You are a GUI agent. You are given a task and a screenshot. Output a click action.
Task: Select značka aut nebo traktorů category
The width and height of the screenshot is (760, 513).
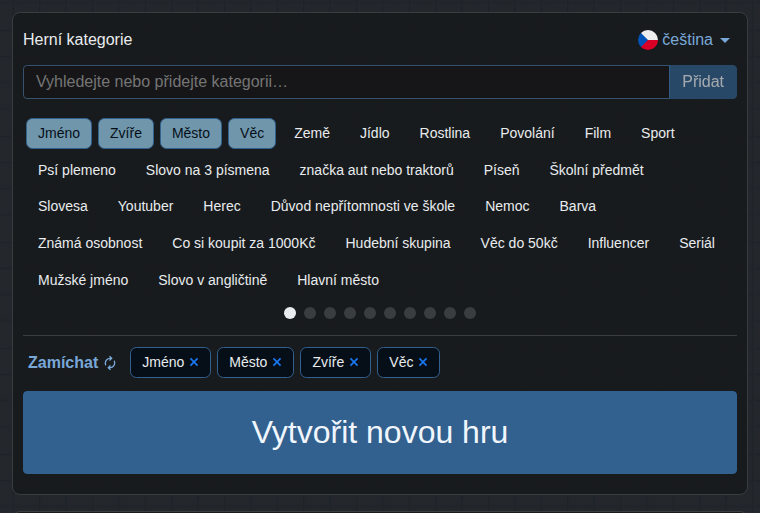coord(377,170)
